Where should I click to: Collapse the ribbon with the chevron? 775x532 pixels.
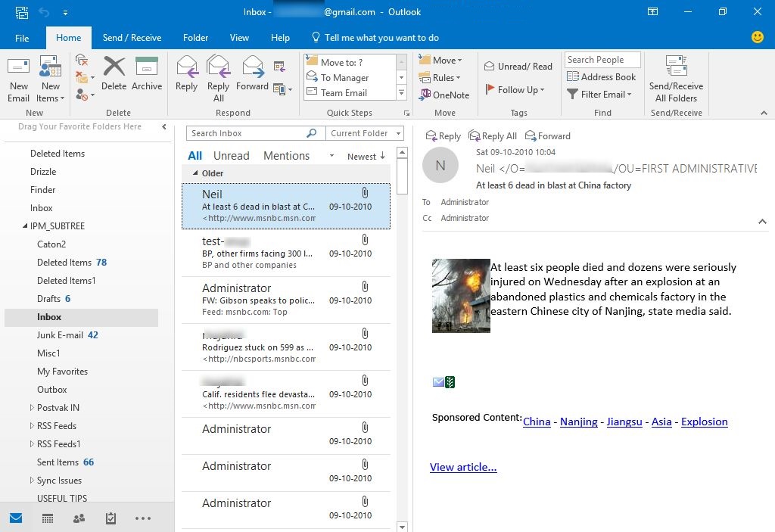click(764, 114)
